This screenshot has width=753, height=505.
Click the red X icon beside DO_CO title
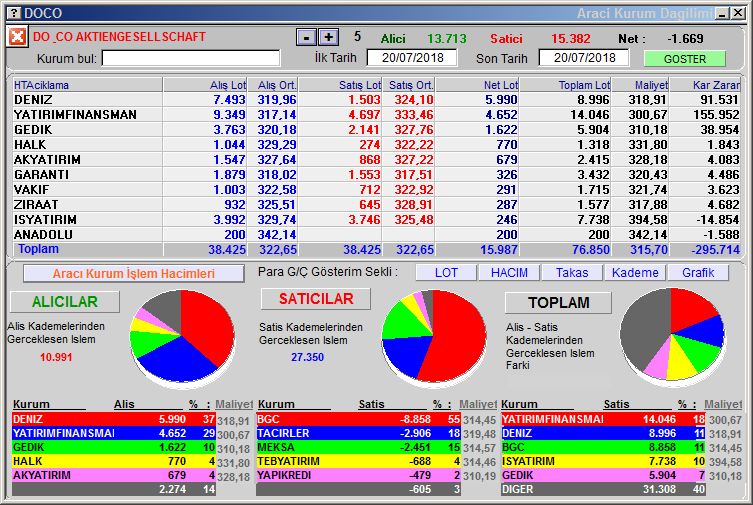(x=17, y=37)
